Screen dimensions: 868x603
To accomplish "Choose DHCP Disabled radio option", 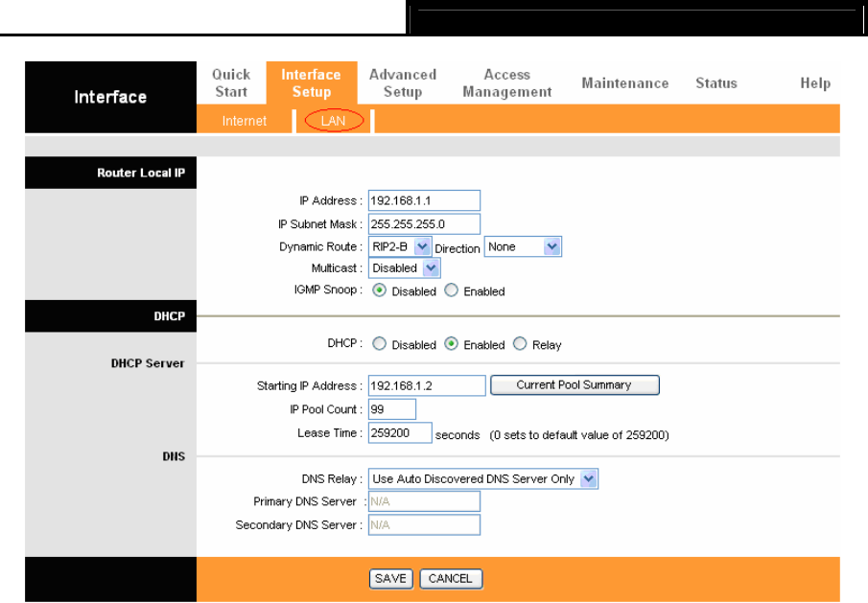I will (379, 344).
